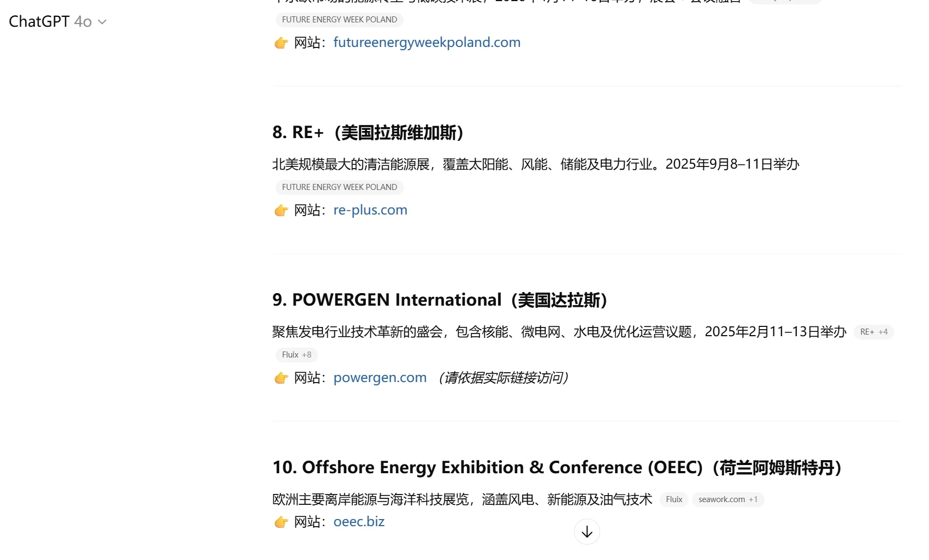
Task: Visit the re-plus.com website link
Action: click(x=370, y=210)
